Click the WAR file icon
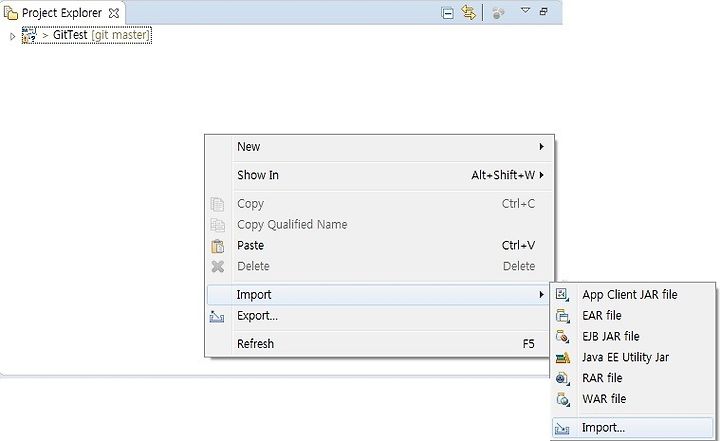This screenshot has height=441, width=720. click(562, 399)
